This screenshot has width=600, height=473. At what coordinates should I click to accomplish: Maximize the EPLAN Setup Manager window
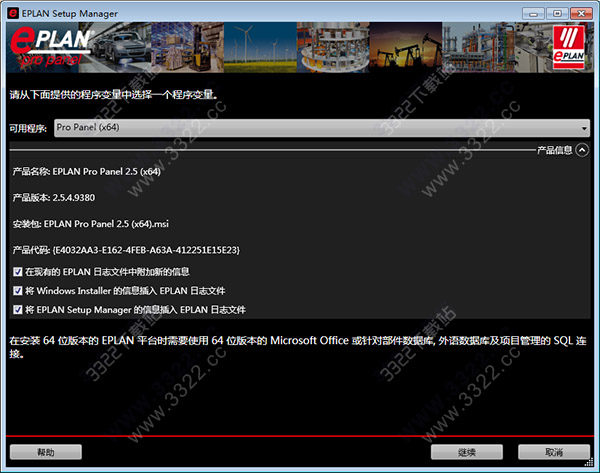coord(557,14)
